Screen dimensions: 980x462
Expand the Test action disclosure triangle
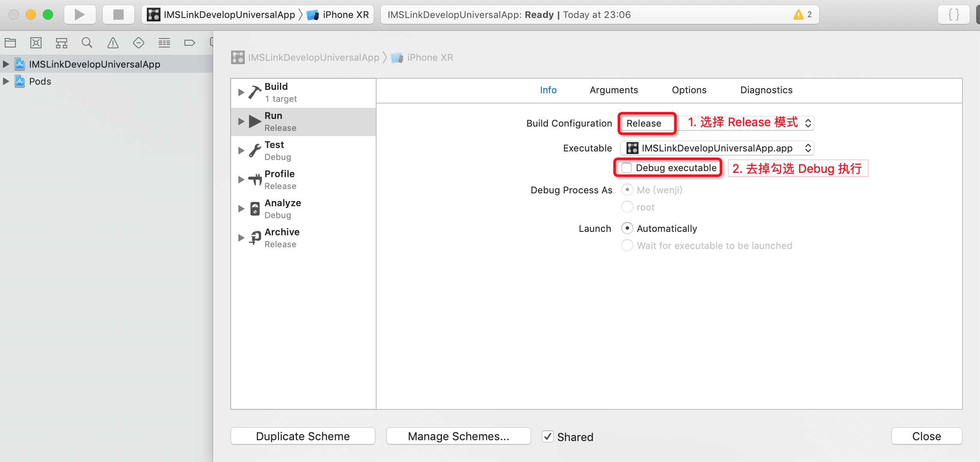click(x=241, y=151)
